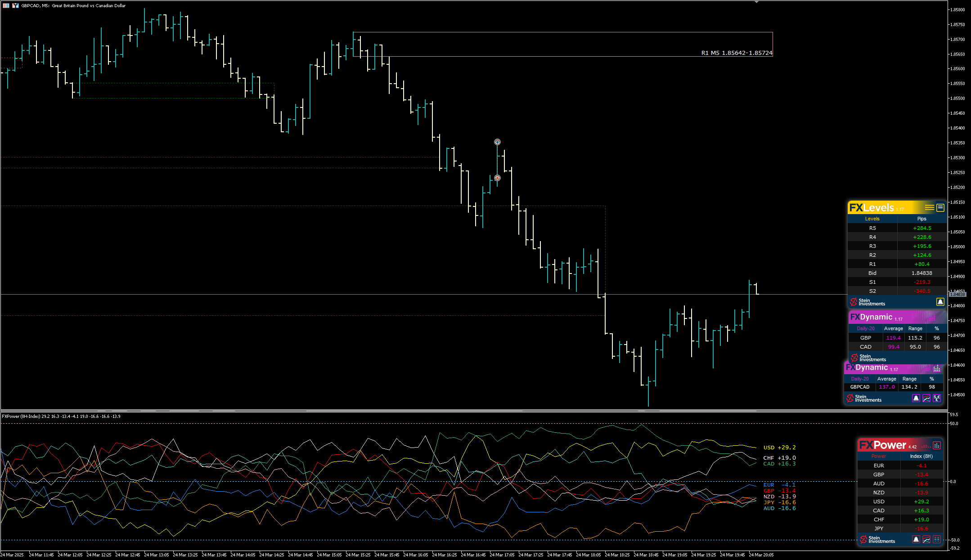The image size is (971, 560).
Task: Toggle GBPCAD FXDynamic chart lines icon
Action: pos(926,398)
